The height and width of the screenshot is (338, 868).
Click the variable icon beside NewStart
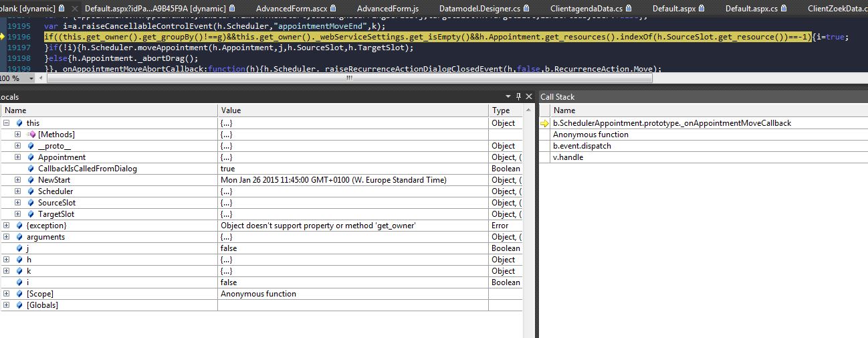coord(31,180)
